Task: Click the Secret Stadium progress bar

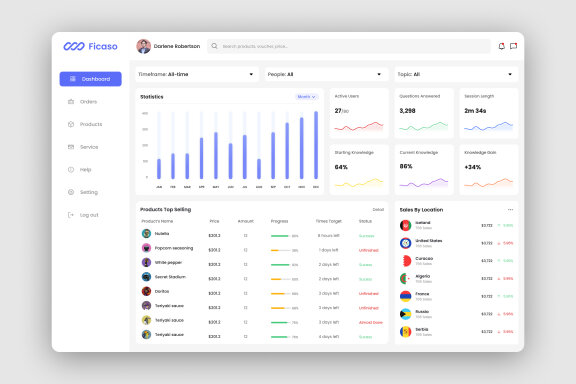Action: [280, 279]
